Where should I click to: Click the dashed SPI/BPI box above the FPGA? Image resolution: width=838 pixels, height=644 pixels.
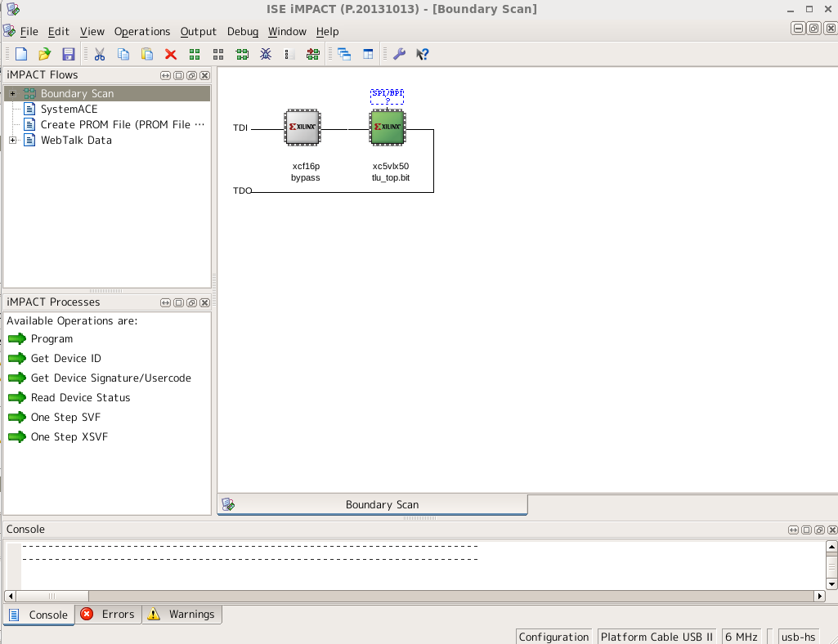[388, 96]
